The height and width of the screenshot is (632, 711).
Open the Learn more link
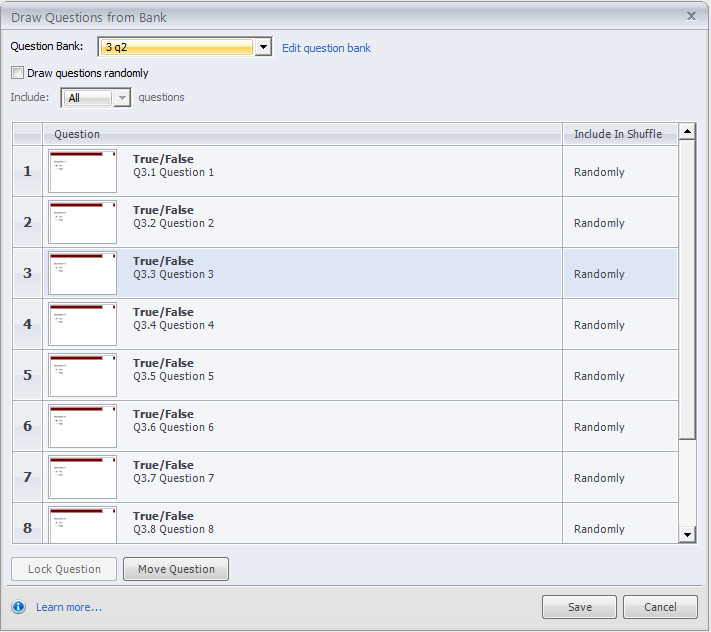(x=68, y=607)
